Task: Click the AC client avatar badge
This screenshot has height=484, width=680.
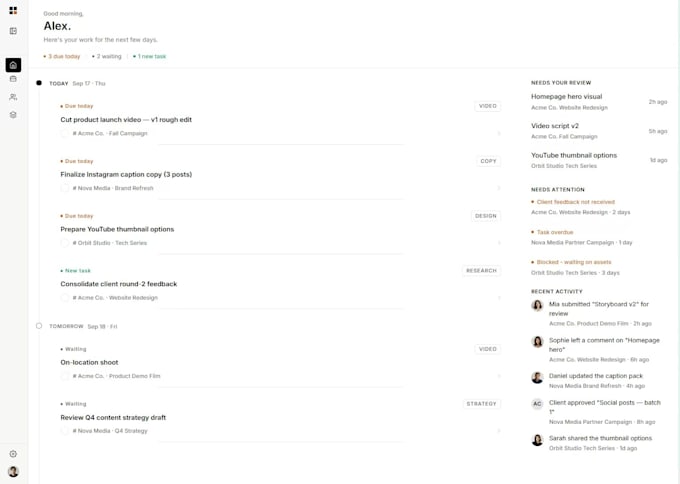Action: point(537,404)
